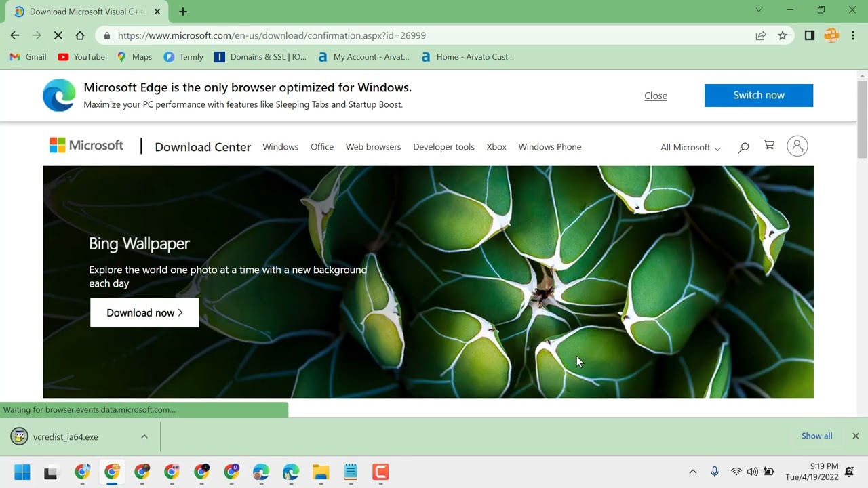The width and height of the screenshot is (868, 488).
Task: Bookmark this page with the star
Action: pyautogui.click(x=783, y=35)
